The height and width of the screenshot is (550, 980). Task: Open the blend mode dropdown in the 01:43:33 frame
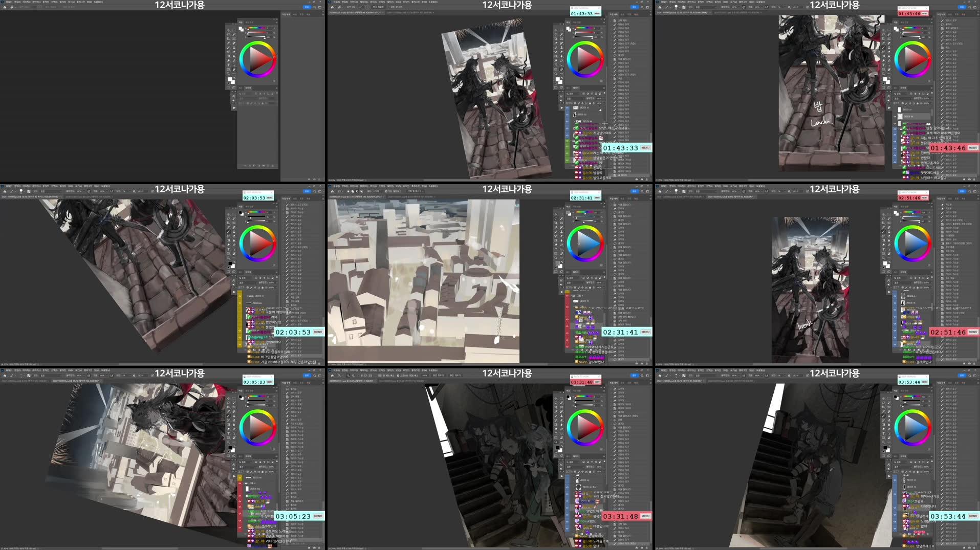(575, 99)
